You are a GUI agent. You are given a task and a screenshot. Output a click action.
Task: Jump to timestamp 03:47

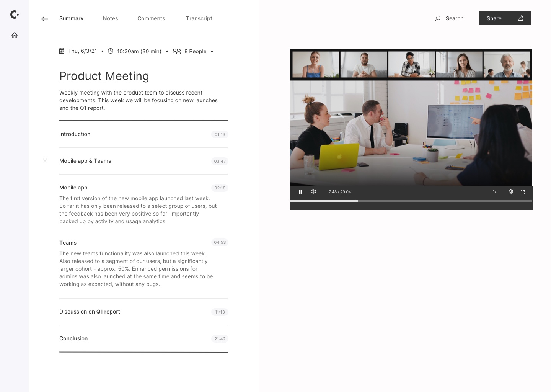click(220, 161)
